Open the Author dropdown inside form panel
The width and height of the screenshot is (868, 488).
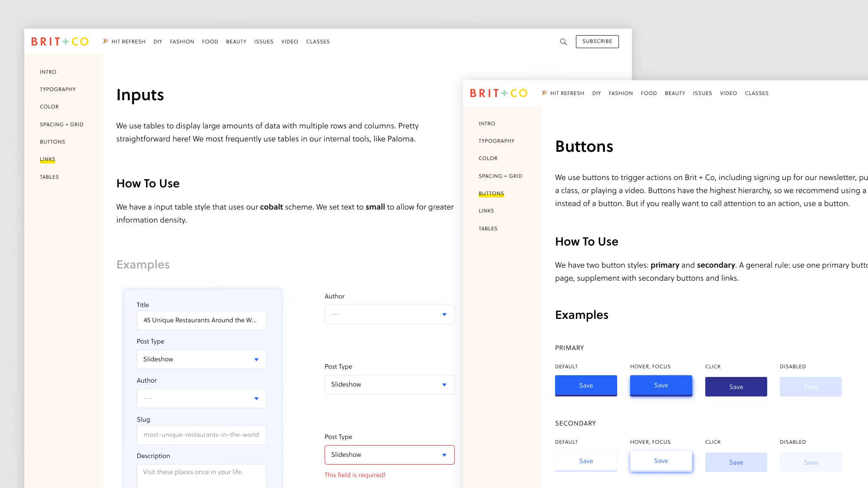tap(201, 399)
